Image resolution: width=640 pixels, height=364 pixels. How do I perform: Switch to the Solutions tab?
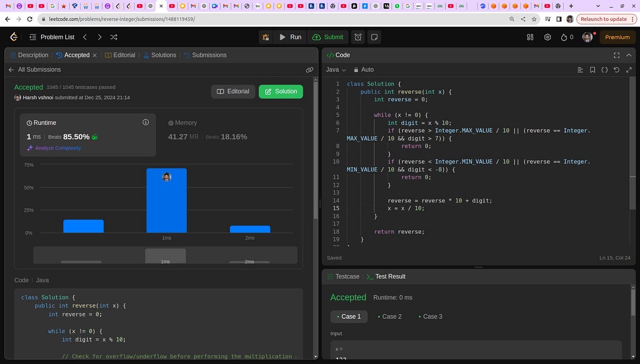point(162,55)
